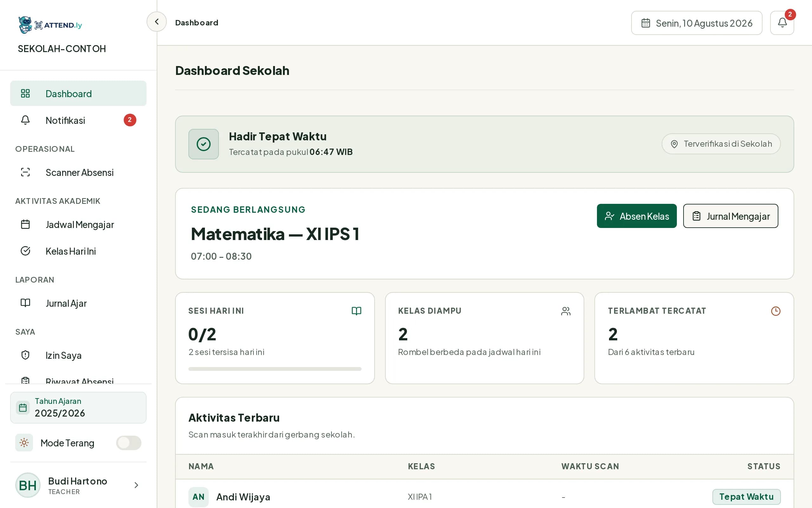Click the Terverifikasi di Sekolah location badge
The height and width of the screenshot is (508, 812).
point(721,144)
